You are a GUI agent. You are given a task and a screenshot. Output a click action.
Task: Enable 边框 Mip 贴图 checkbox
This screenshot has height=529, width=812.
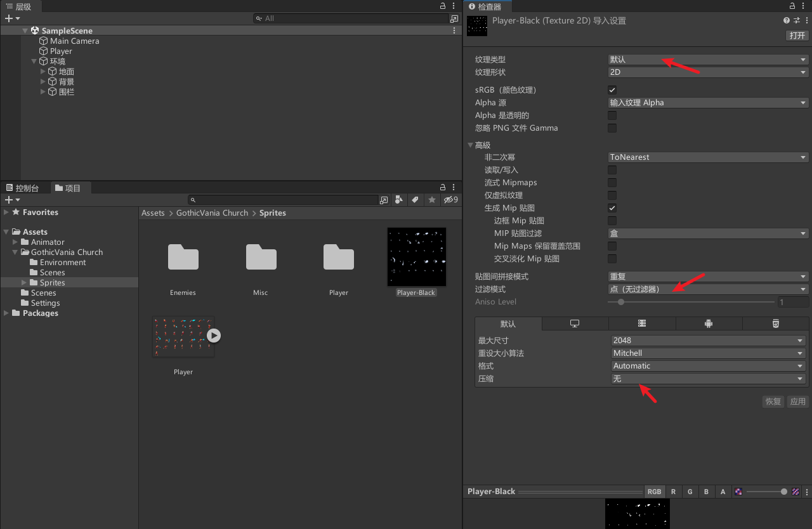(612, 221)
